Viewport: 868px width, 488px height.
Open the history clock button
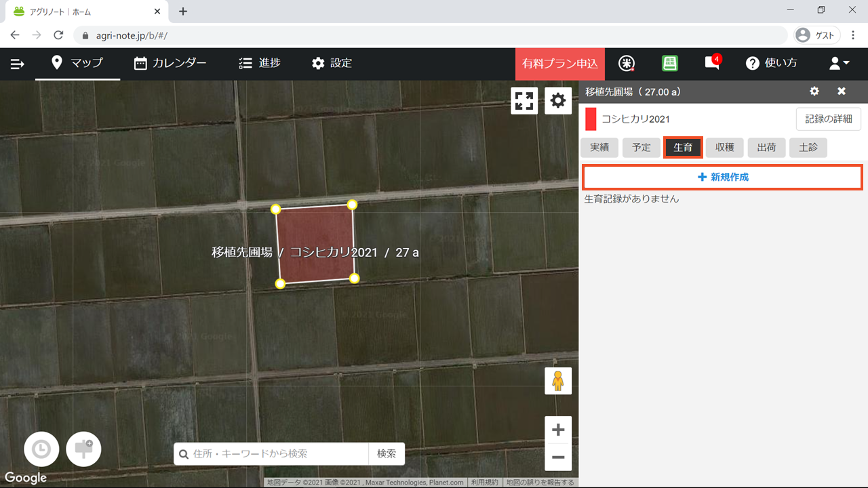point(41,449)
